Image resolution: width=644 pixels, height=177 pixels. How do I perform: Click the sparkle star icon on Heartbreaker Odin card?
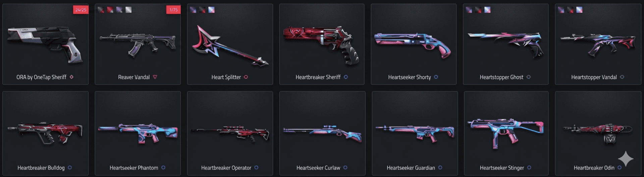point(626,159)
